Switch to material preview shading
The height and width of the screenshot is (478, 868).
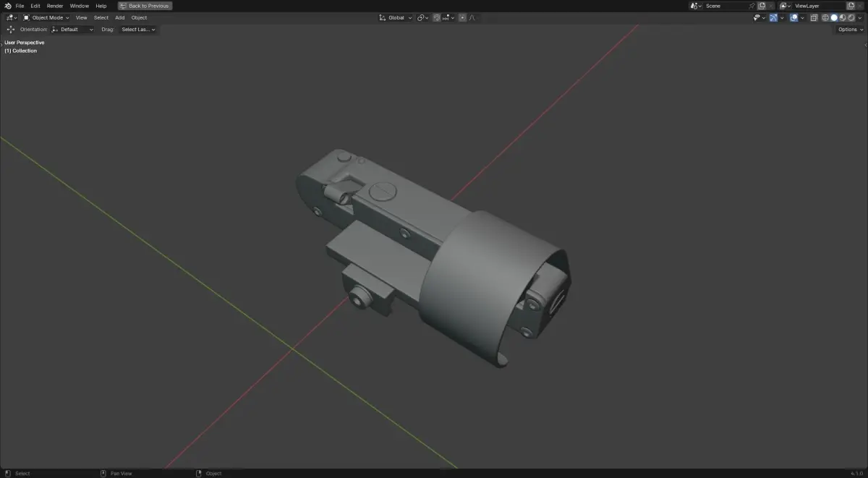tap(843, 17)
